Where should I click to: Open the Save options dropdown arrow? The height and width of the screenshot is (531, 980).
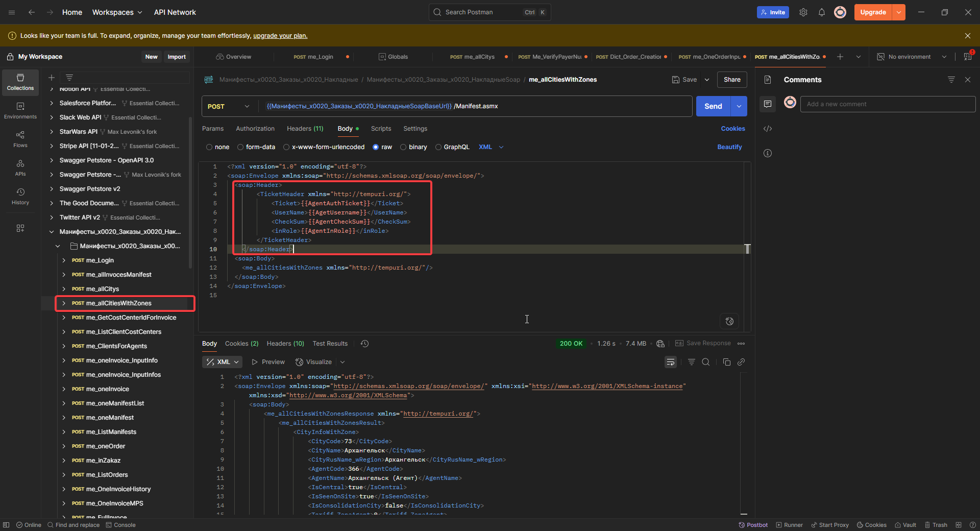[x=707, y=80]
